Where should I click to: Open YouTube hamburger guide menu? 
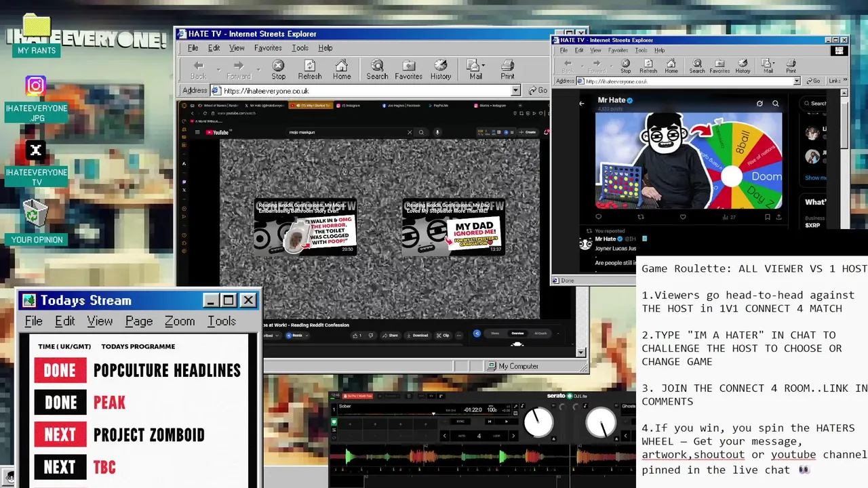coord(197,132)
